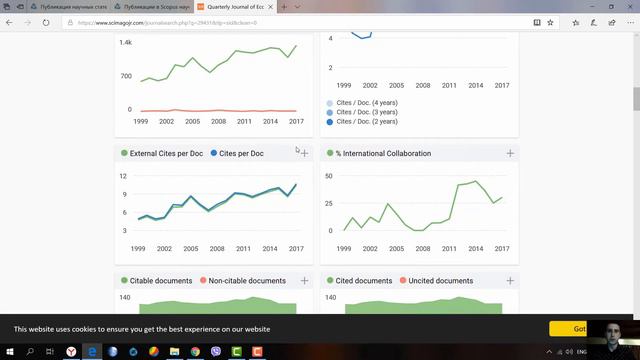Toggle Cites / Doc. (2 years) legend

(x=362, y=122)
